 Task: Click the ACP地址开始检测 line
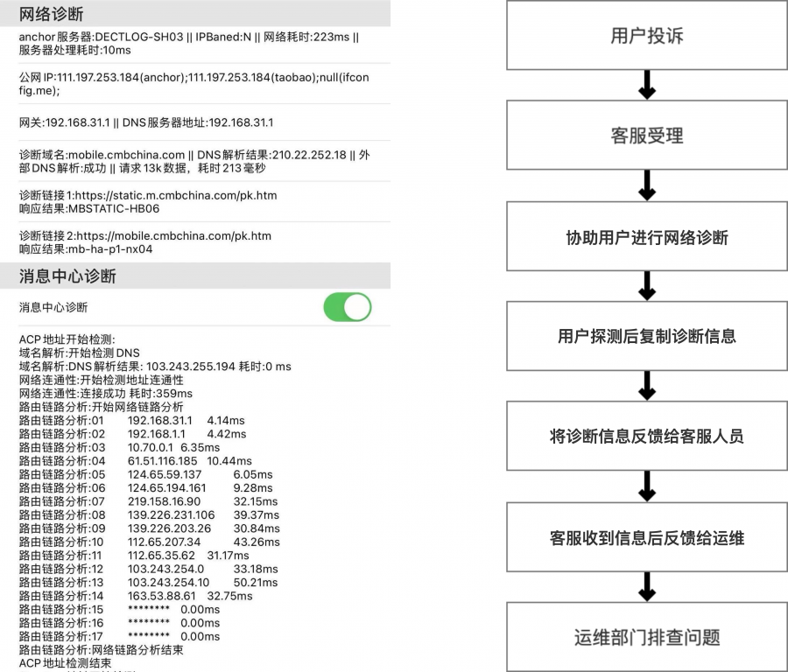[67, 339]
